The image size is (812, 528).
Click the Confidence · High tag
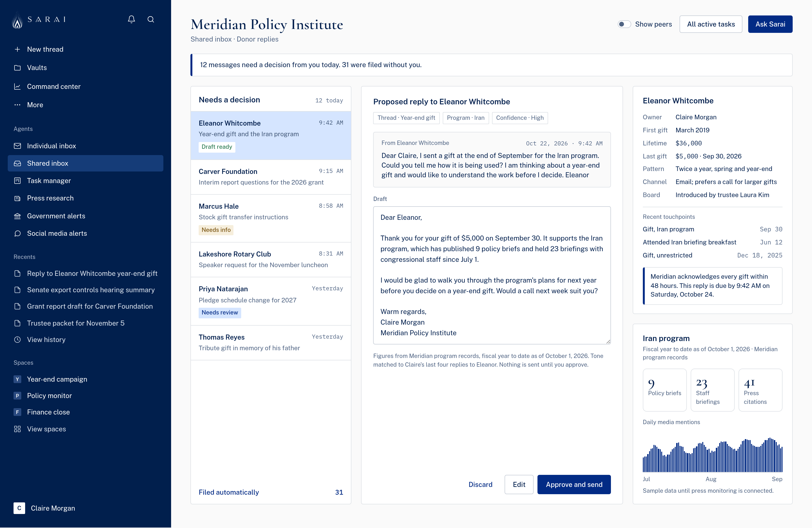tap(520, 118)
